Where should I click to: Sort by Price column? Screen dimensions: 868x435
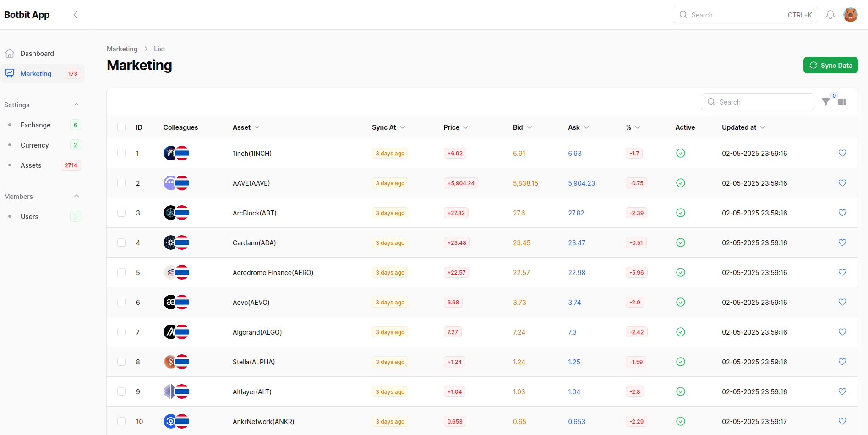(x=456, y=127)
